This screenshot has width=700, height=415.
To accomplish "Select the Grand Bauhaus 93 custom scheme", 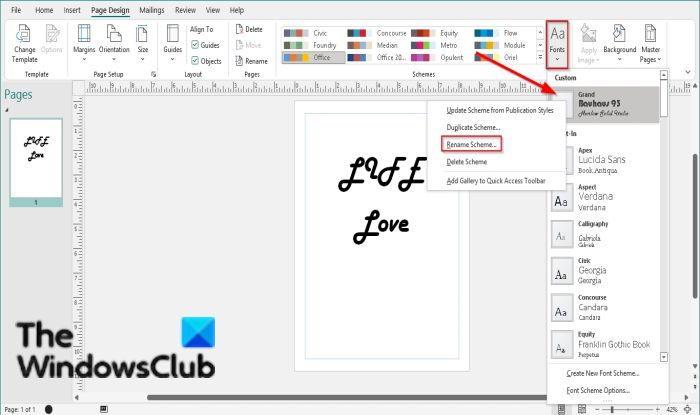I will 604,105.
